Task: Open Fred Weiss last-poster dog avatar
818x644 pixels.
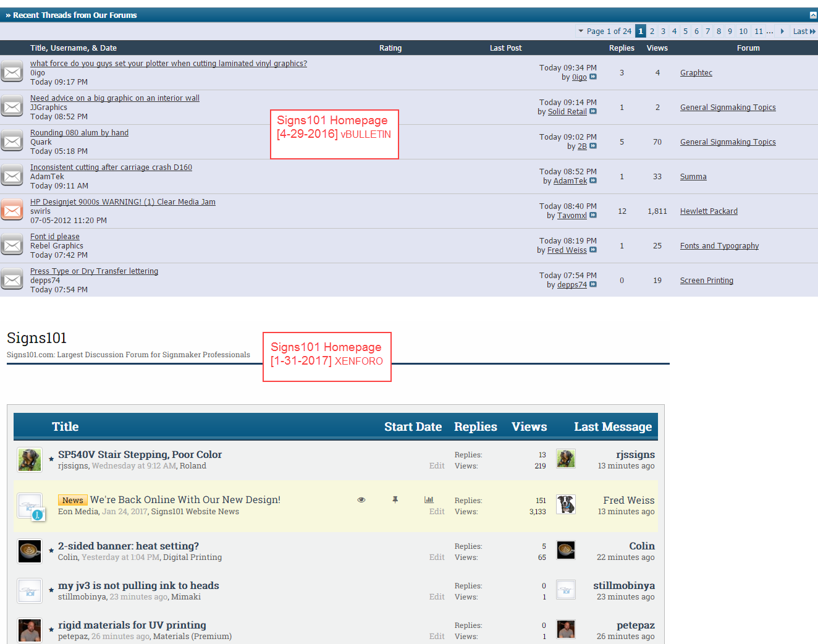Action: [x=566, y=504]
